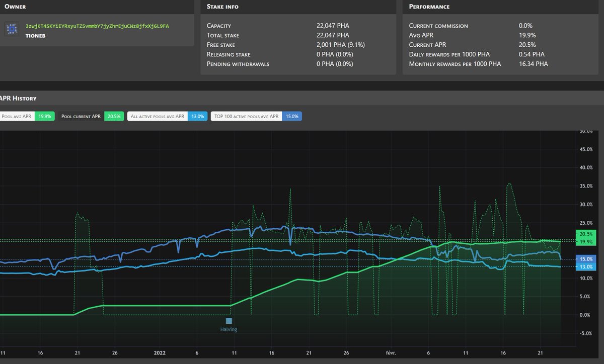Click the green 20.5% chip in Pool current APR legend

click(x=114, y=116)
